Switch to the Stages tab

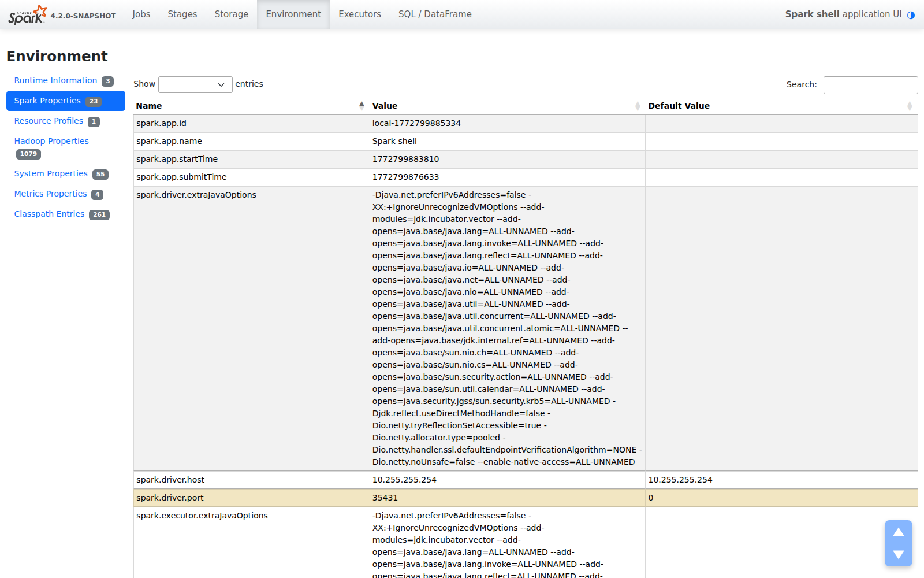(182, 14)
